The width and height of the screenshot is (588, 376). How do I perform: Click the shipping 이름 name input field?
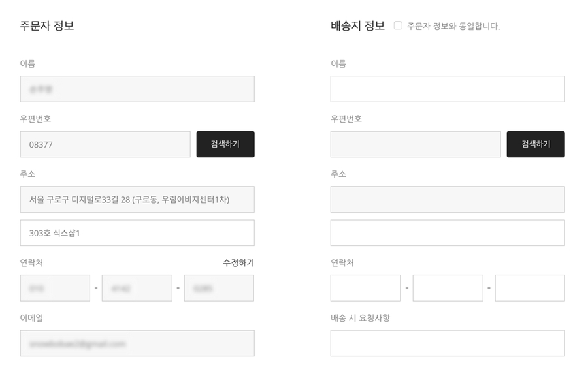point(448,89)
